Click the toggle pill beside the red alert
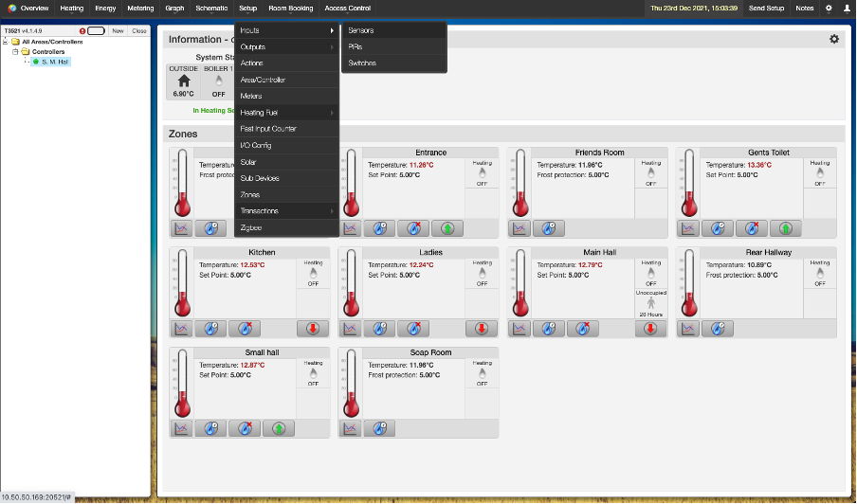The image size is (857, 504). point(96,30)
